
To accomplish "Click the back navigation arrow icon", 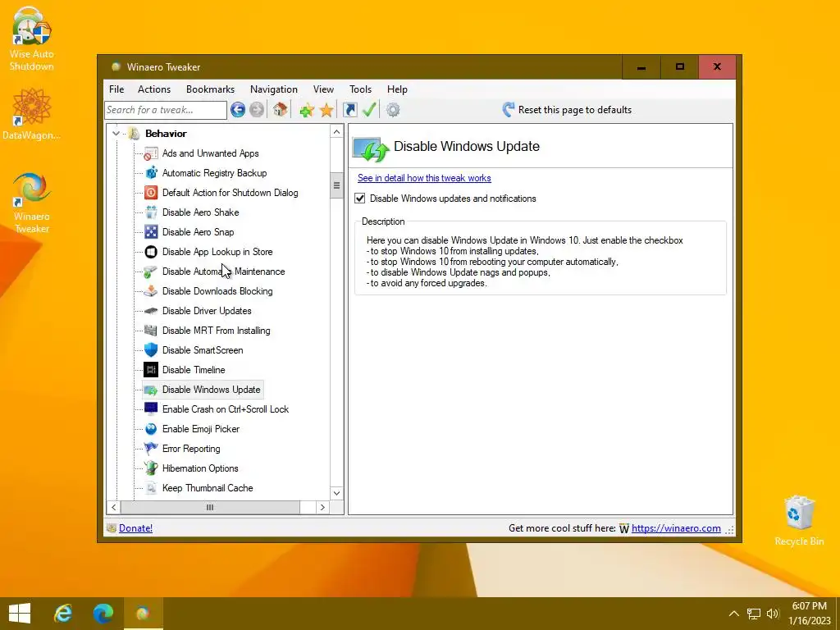I will [238, 110].
